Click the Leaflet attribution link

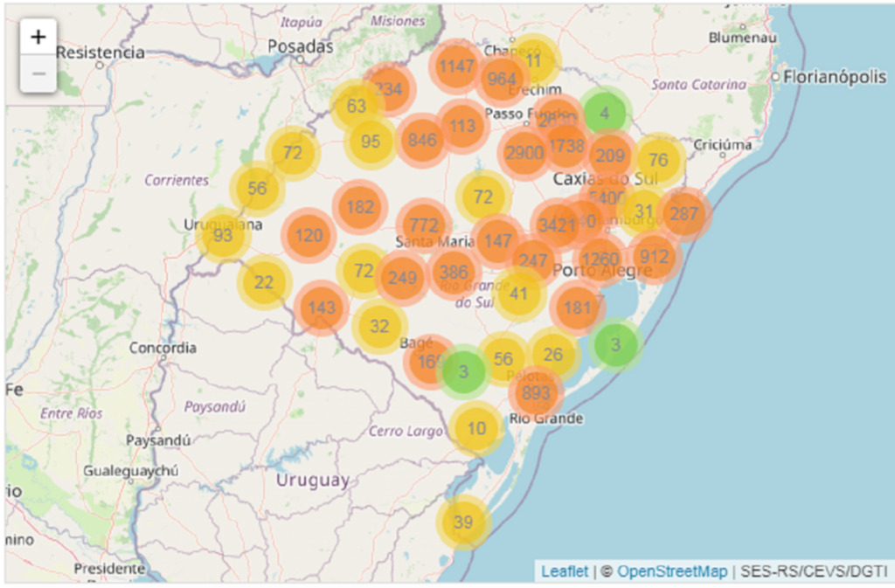pyautogui.click(x=565, y=571)
